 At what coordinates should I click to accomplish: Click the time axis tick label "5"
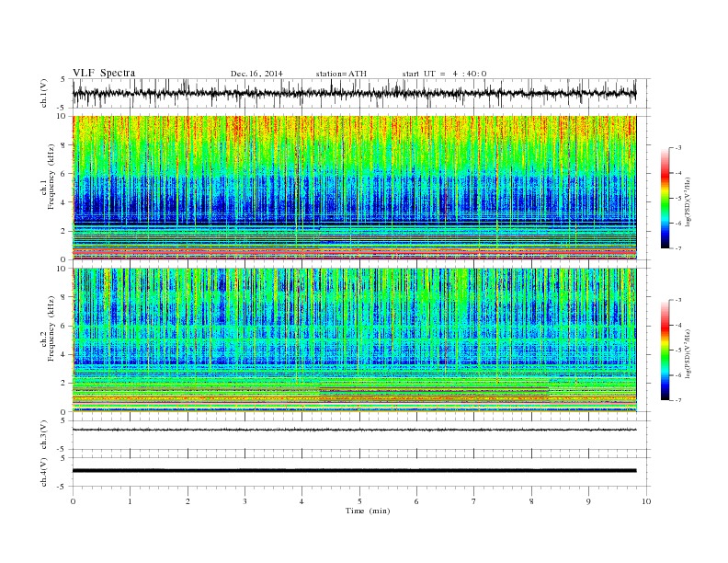coord(359,501)
